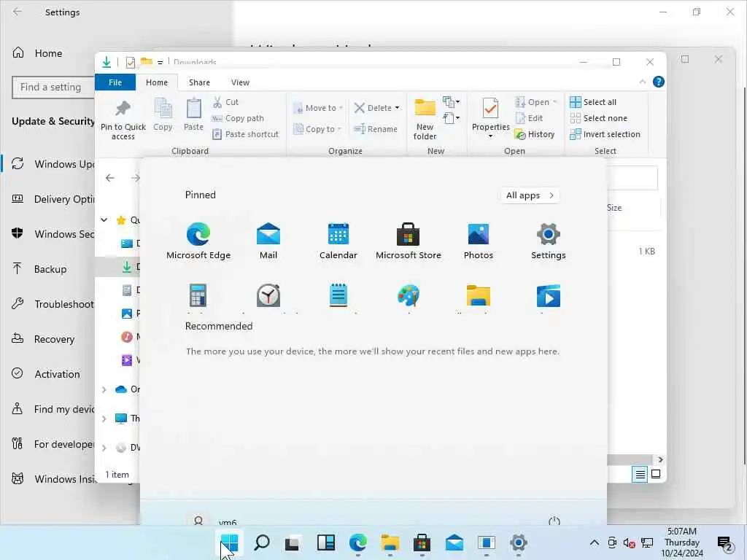Screen dimensions: 747x560
Task: Switch to the Share ribbon tab
Action: [199, 82]
